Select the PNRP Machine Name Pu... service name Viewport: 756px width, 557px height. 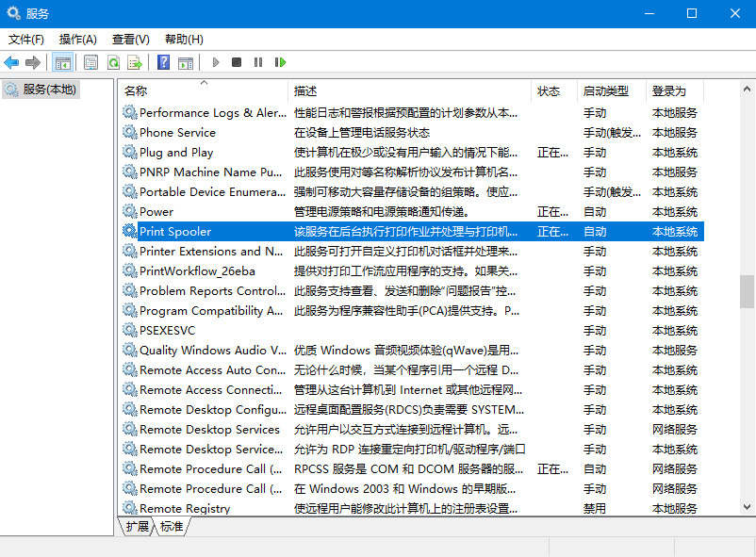[x=211, y=172]
